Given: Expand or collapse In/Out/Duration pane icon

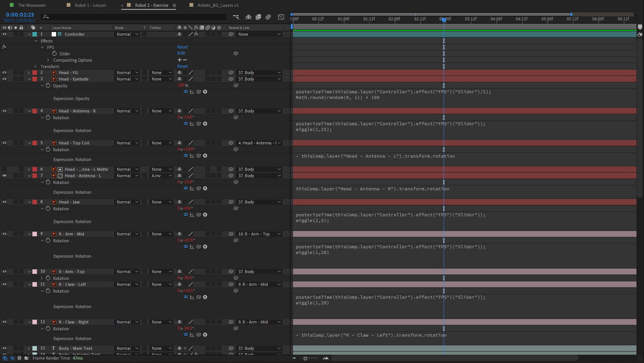Looking at the screenshot, I should (x=20, y=358).
